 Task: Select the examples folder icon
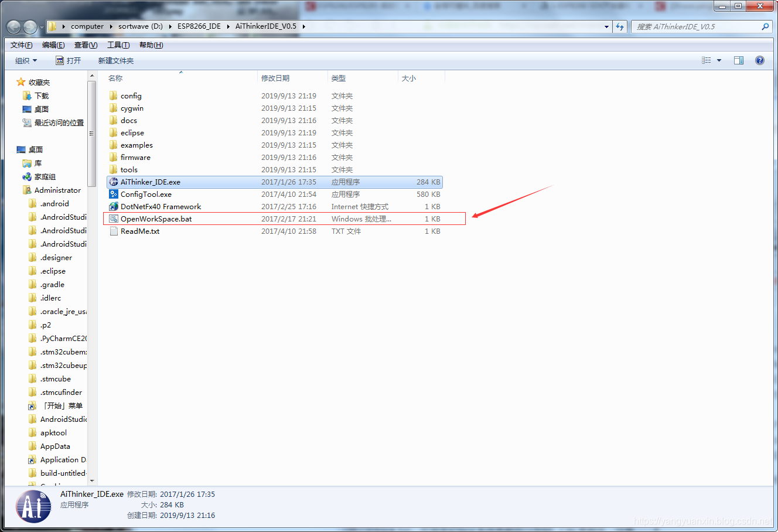click(114, 145)
